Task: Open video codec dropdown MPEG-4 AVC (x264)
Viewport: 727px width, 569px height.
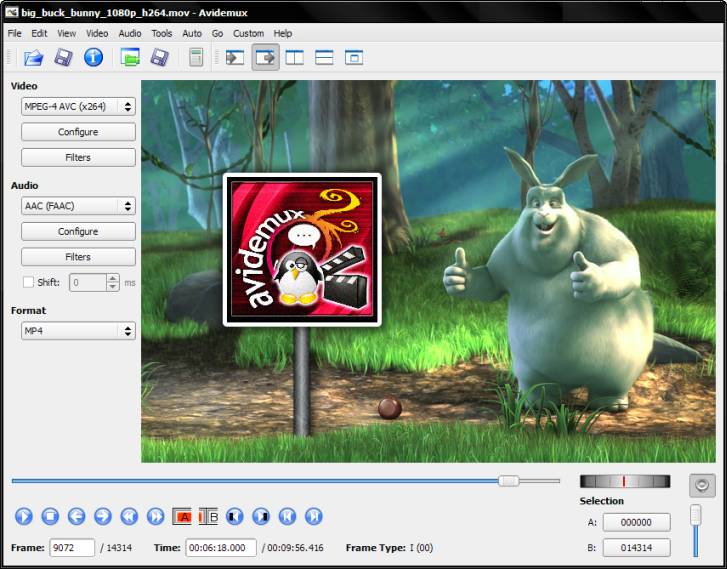Action: 78,107
